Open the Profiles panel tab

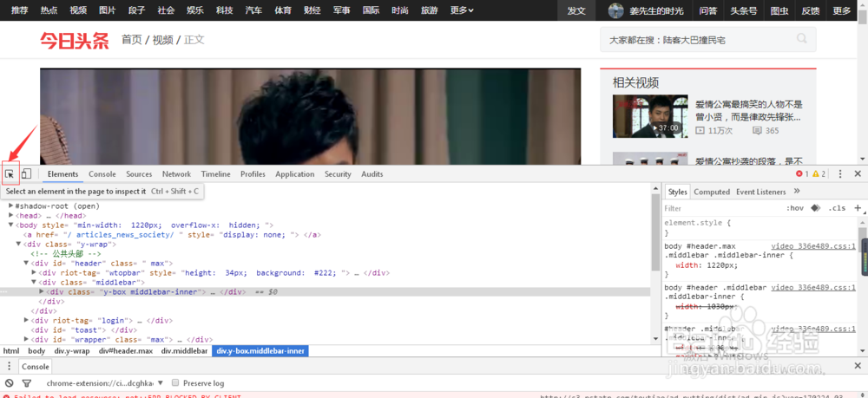point(253,174)
